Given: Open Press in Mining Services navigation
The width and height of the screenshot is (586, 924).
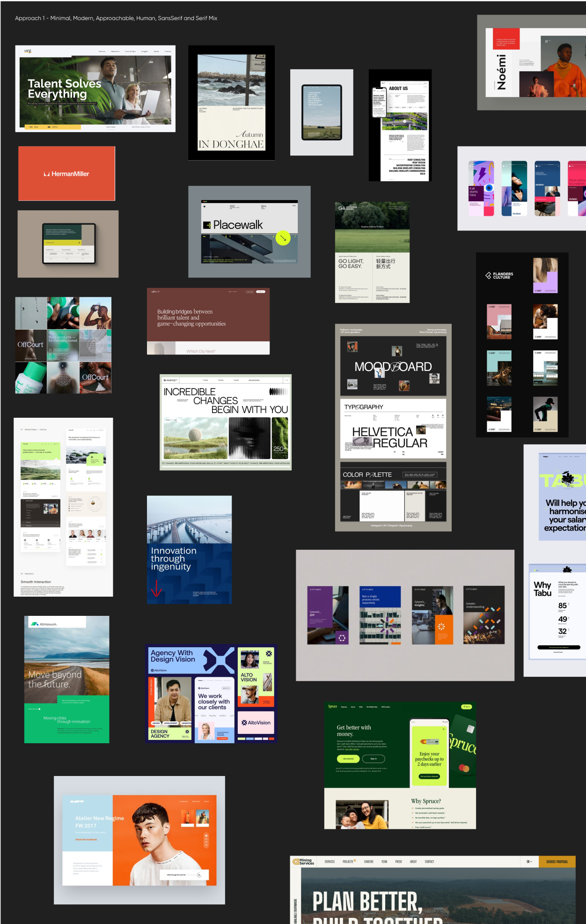Looking at the screenshot, I should pos(398,862).
